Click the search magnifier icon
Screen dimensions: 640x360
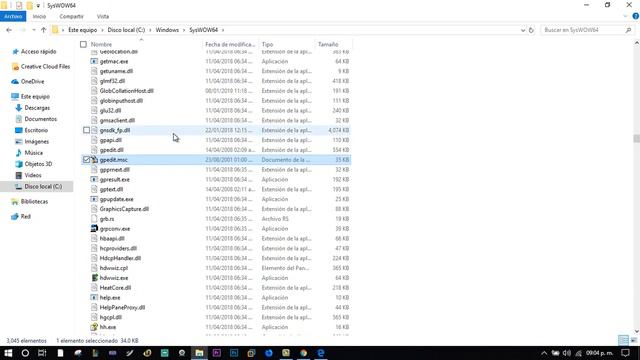tap(628, 30)
